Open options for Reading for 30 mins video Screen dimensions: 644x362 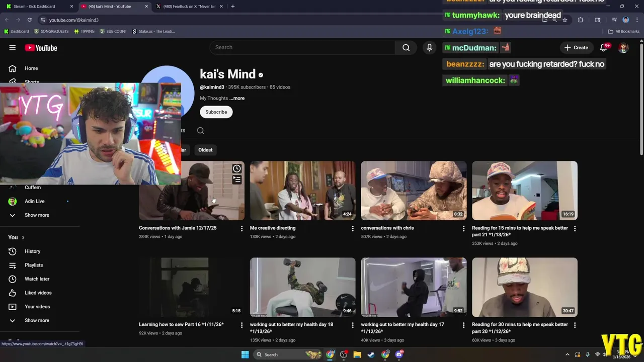coord(575,325)
